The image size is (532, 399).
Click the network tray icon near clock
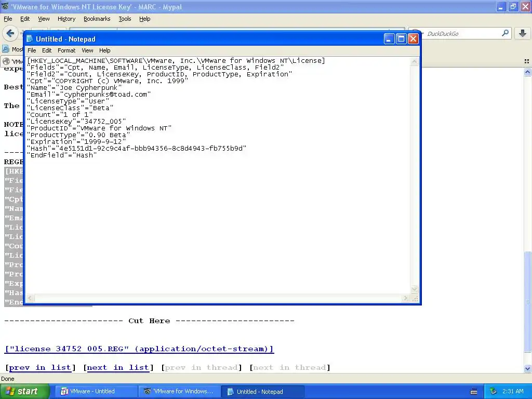tap(493, 391)
